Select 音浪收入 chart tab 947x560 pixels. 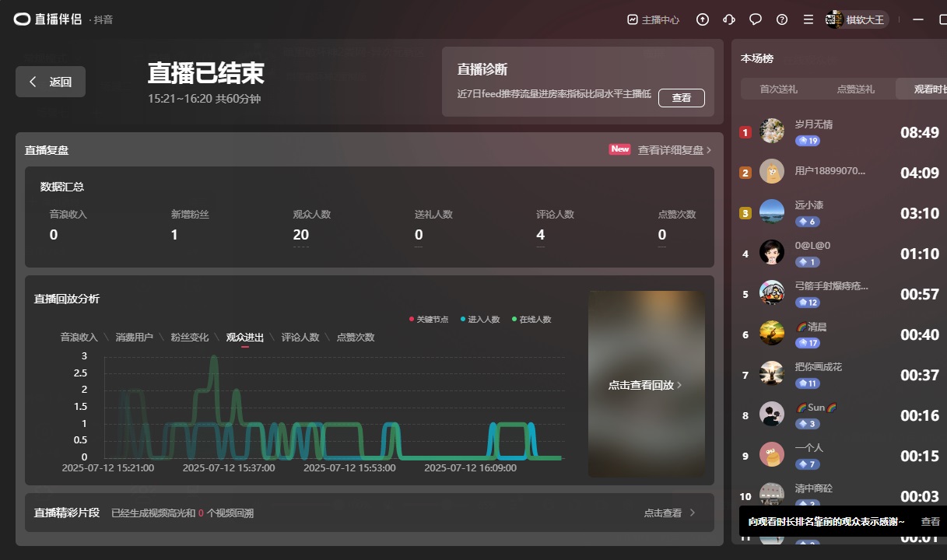(79, 338)
